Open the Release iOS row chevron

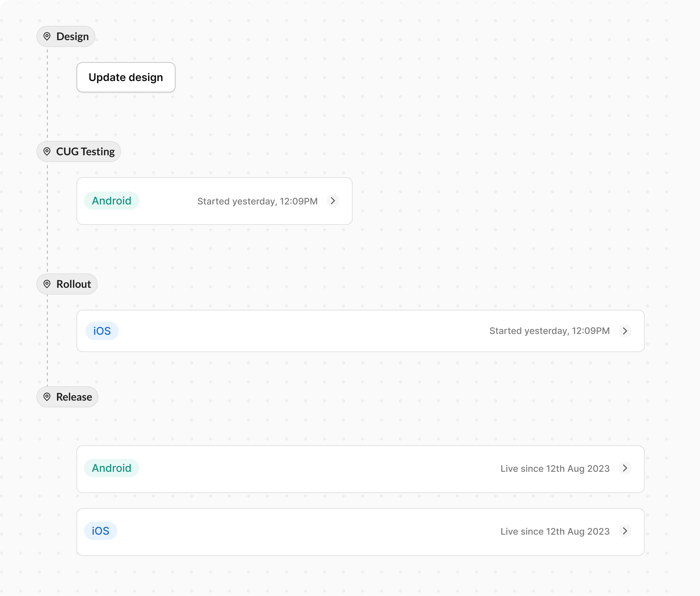tap(625, 531)
